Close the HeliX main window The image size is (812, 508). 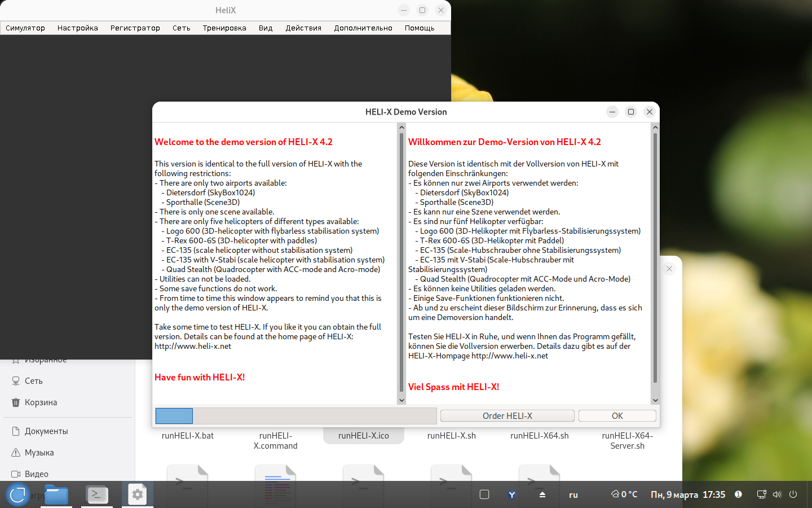441,10
